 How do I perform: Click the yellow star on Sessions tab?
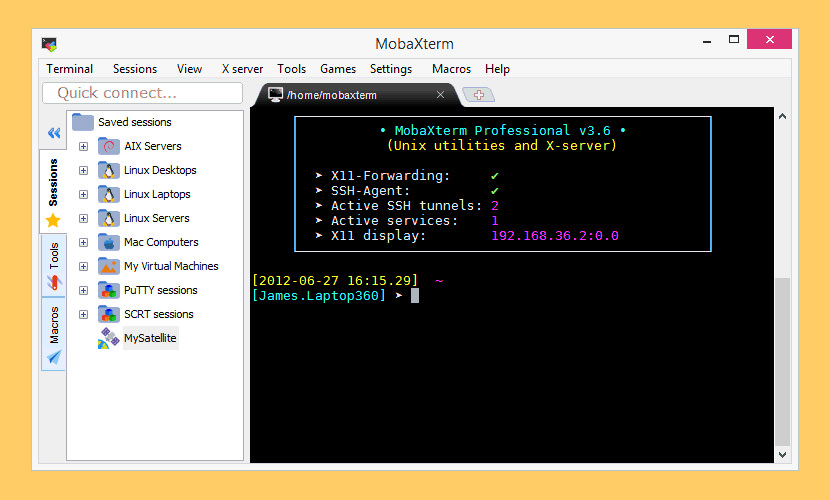pos(53,220)
